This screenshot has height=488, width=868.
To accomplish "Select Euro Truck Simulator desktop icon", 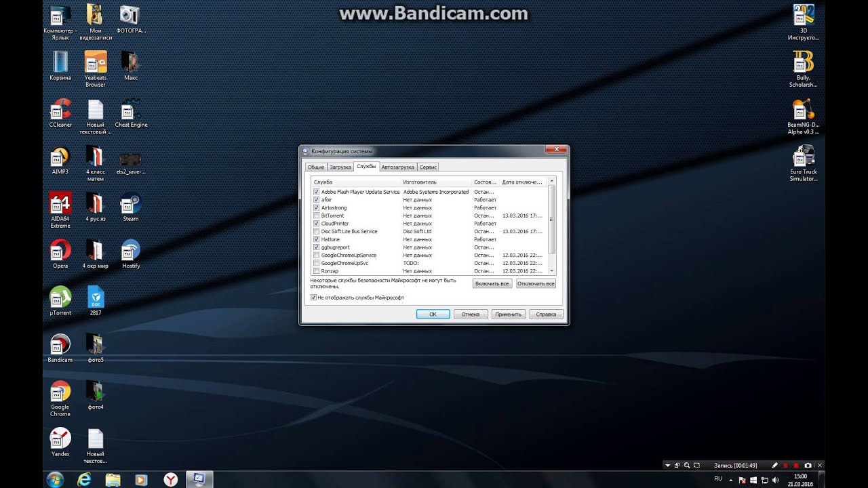I will pyautogui.click(x=804, y=163).
